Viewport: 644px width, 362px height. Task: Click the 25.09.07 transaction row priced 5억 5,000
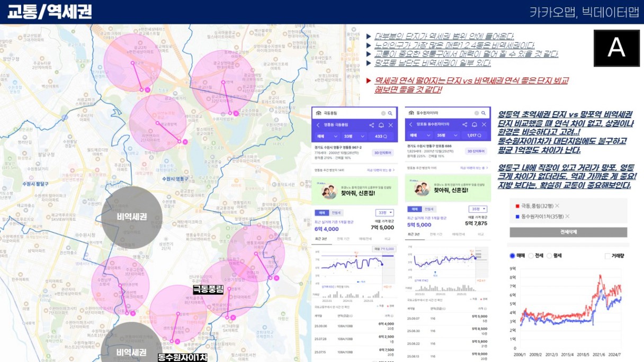coord(448,318)
